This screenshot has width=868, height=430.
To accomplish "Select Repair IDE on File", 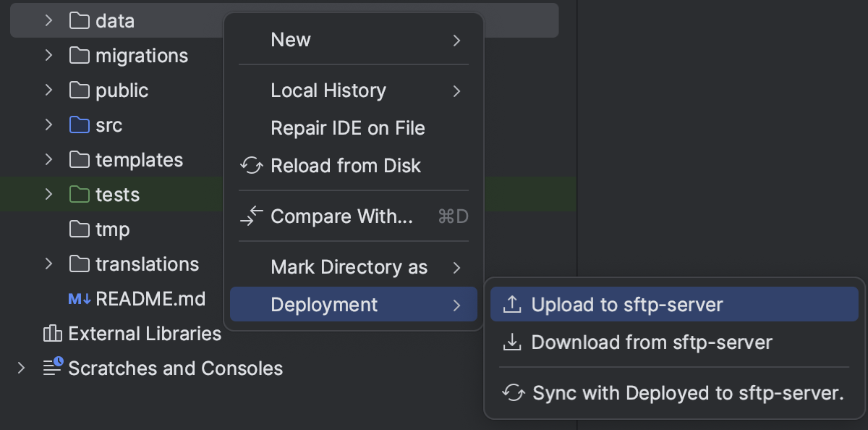I will 347,128.
